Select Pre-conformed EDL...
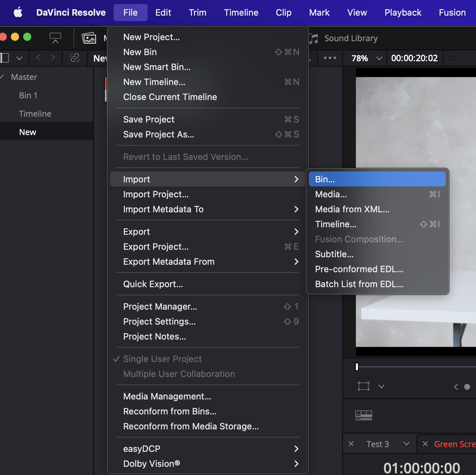This screenshot has width=476, height=475. coord(377,269)
